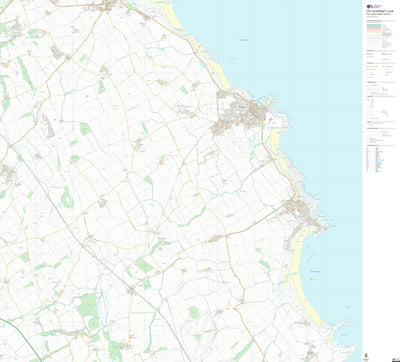Click the small crest emblem below the legend
This screenshot has width=400, height=362.
pyautogui.click(x=366, y=356)
